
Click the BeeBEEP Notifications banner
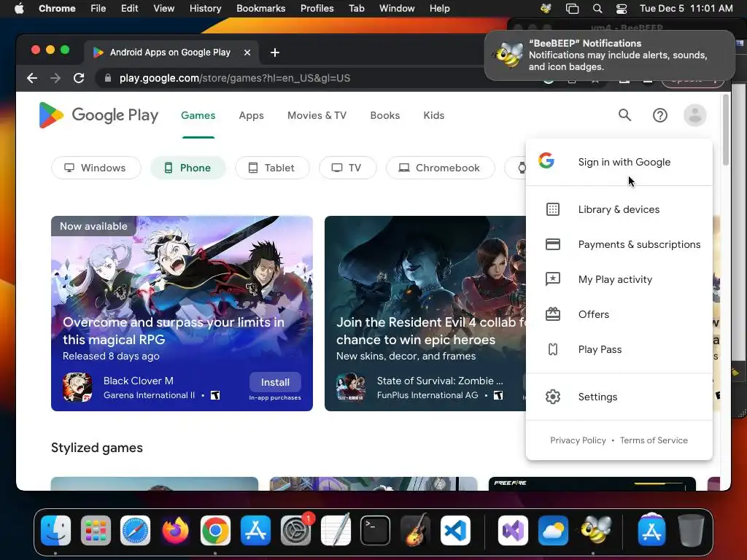[609, 55]
